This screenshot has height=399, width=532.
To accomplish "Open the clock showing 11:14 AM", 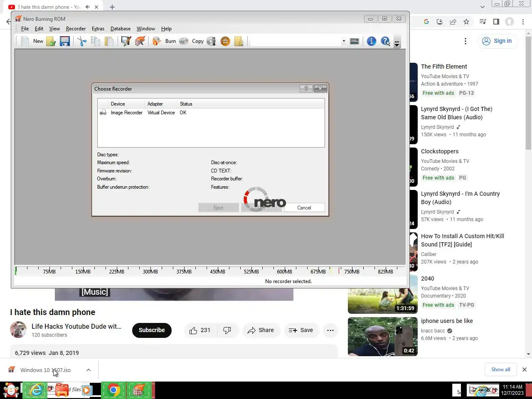I will 512,390.
